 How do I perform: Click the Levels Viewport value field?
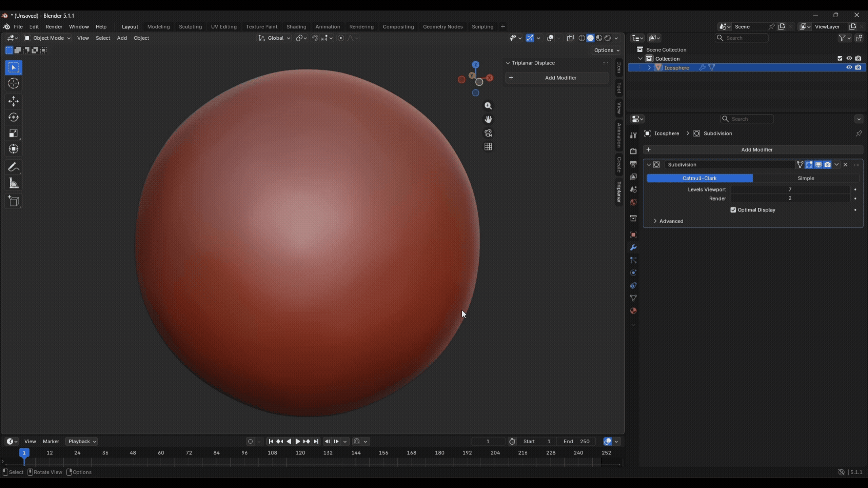tap(790, 189)
